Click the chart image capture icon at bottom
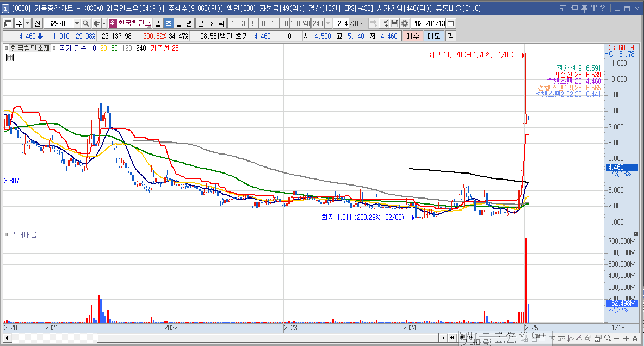 pos(598,338)
